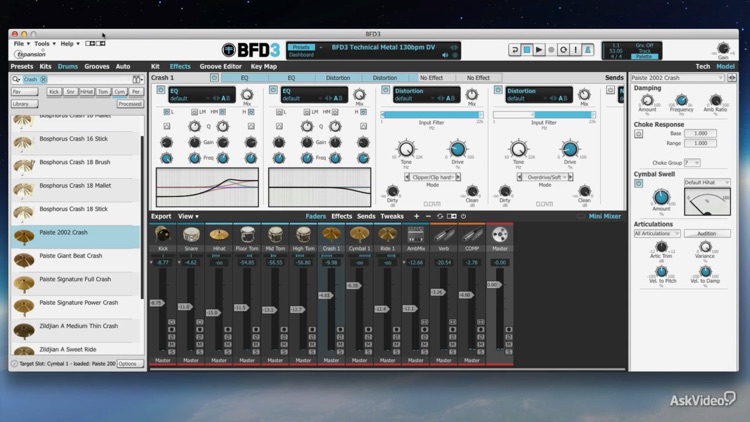
Task: Toggle power for the first EQ effect
Action: click(161, 91)
